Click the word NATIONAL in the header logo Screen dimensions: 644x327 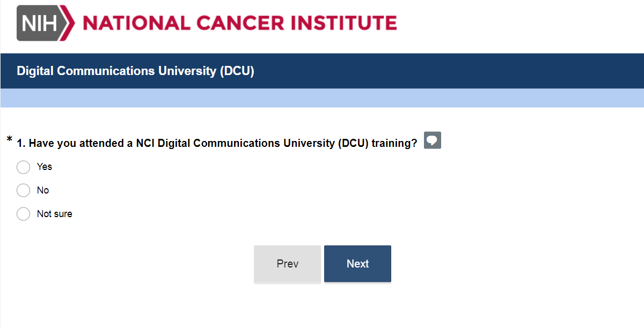(136, 23)
